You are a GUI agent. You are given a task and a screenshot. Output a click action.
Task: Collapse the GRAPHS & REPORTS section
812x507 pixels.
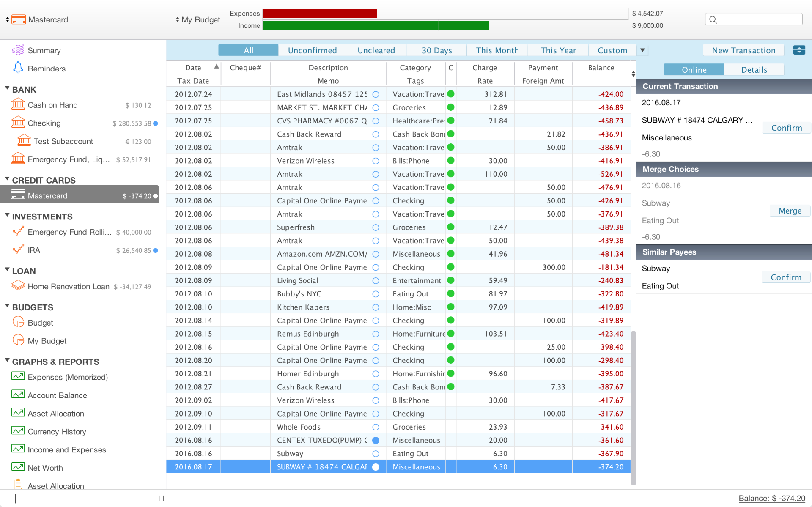[7, 360]
